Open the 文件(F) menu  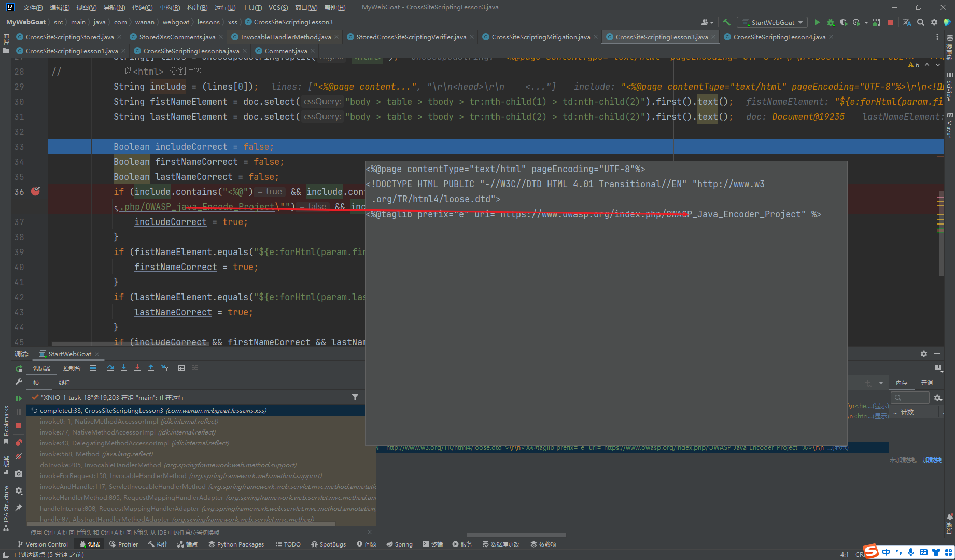[x=33, y=7]
